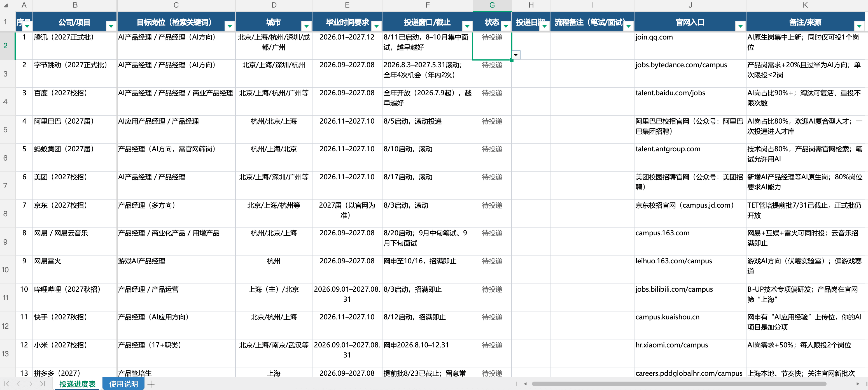Open filter dropdown for 公司/项目 column

pos(111,26)
